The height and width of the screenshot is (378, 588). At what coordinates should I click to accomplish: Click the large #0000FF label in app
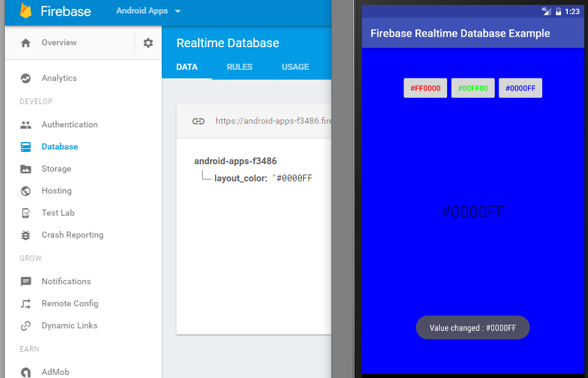pos(473,212)
